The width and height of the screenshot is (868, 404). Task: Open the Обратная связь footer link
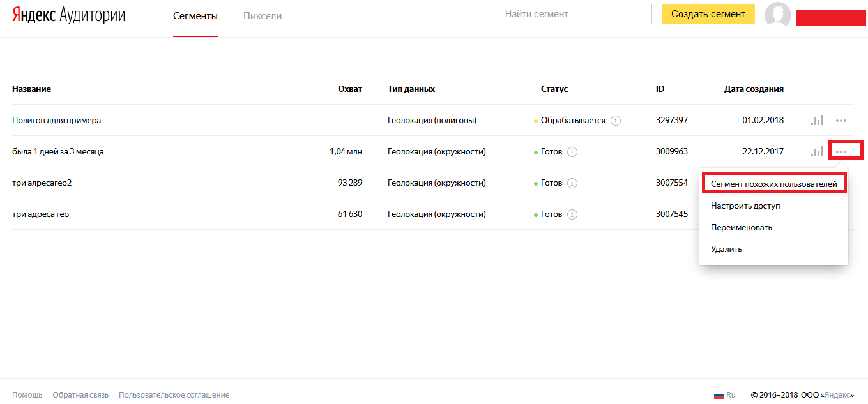coord(80,395)
